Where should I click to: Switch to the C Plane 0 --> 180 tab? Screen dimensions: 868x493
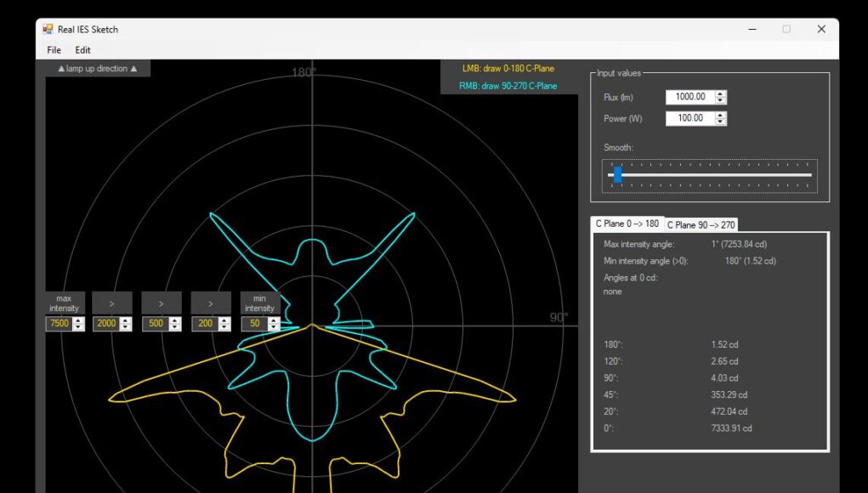click(627, 224)
